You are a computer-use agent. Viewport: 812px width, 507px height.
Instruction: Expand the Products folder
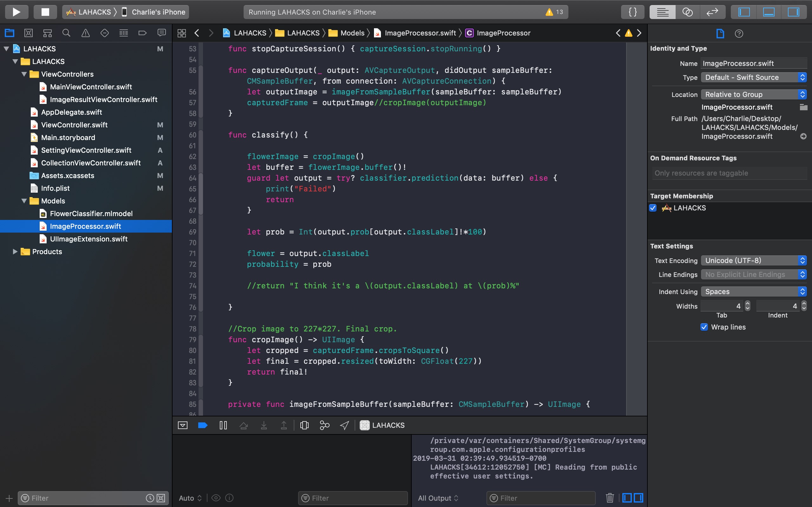tap(15, 252)
